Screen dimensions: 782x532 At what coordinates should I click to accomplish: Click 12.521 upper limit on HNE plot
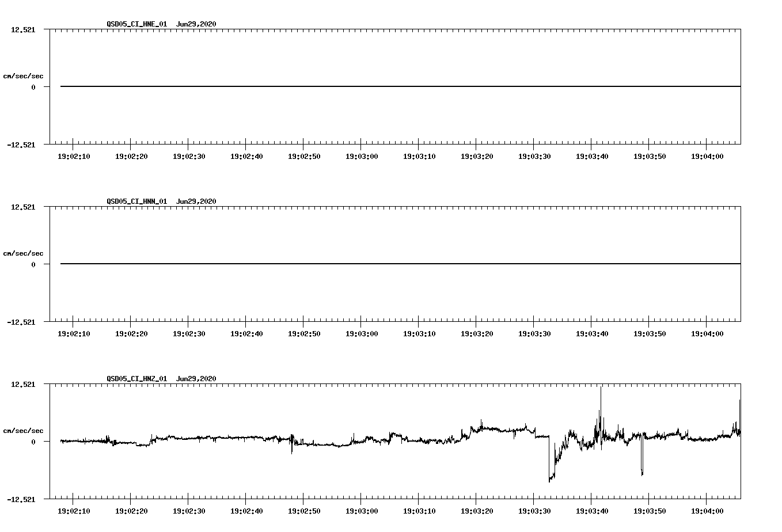(23, 30)
